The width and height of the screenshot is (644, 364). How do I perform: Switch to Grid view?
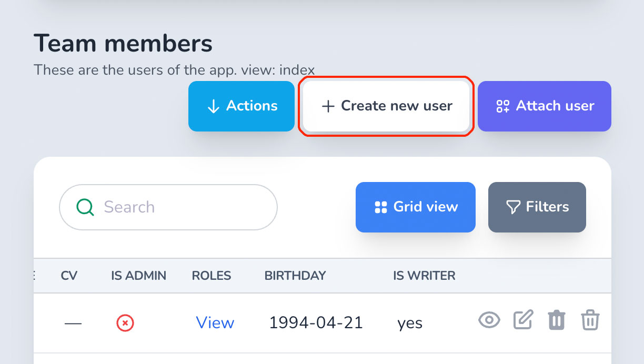point(416,207)
